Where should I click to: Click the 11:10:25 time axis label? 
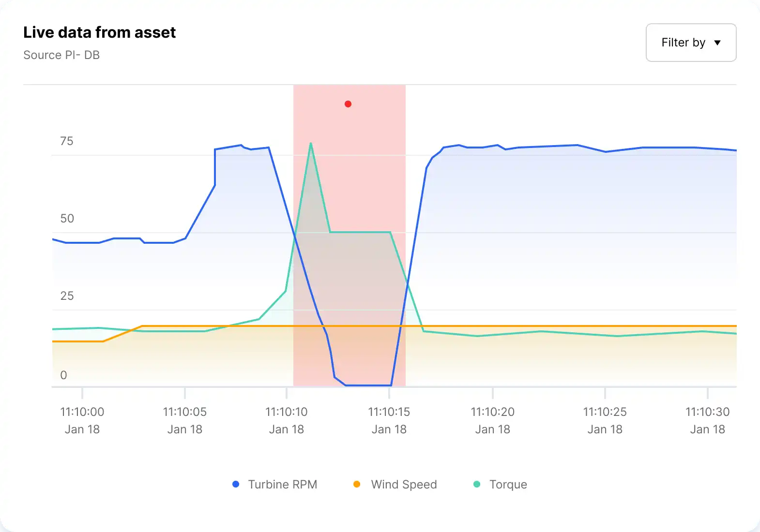coord(605,412)
